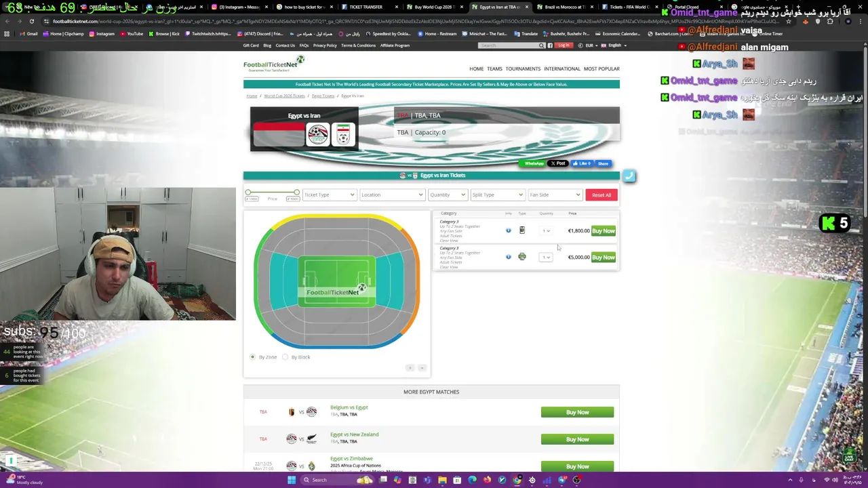The width and height of the screenshot is (868, 488).
Task: Click the red Log In button
Action: pos(564,45)
